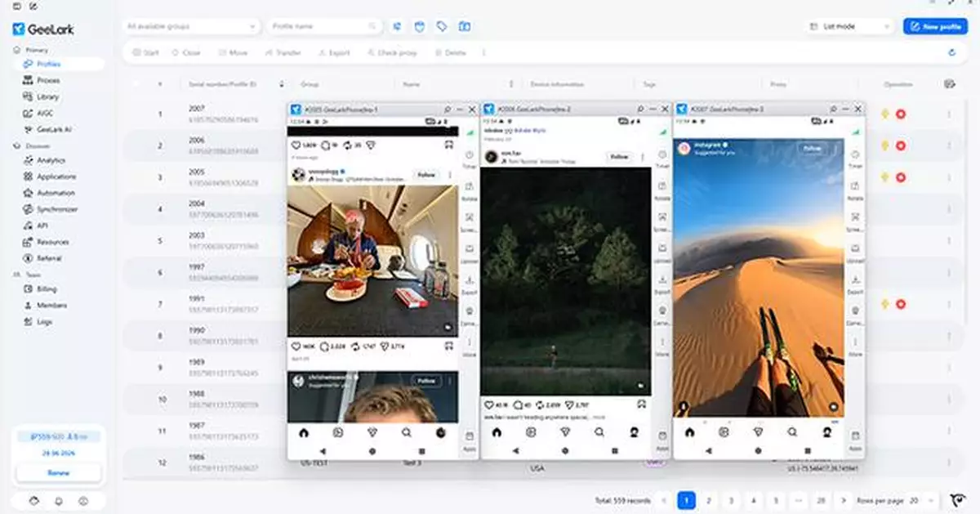Open the Rows per page dropdown
Viewport: 980px width, 514px height.
[922, 500]
